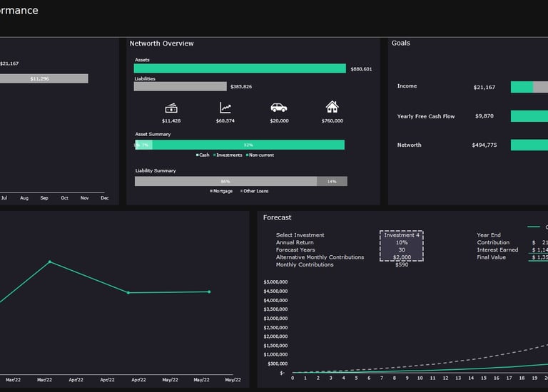Select the Mortgage legend marker

point(211,191)
